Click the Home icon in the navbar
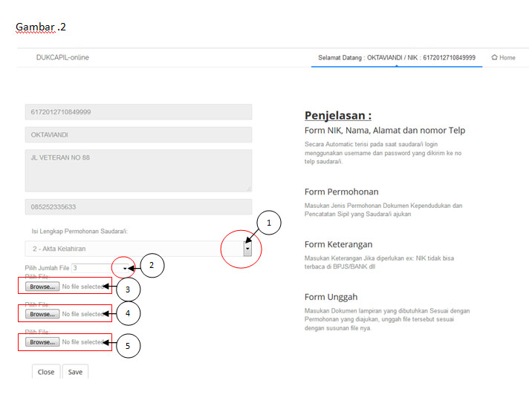The width and height of the screenshot is (532, 409). click(494, 58)
